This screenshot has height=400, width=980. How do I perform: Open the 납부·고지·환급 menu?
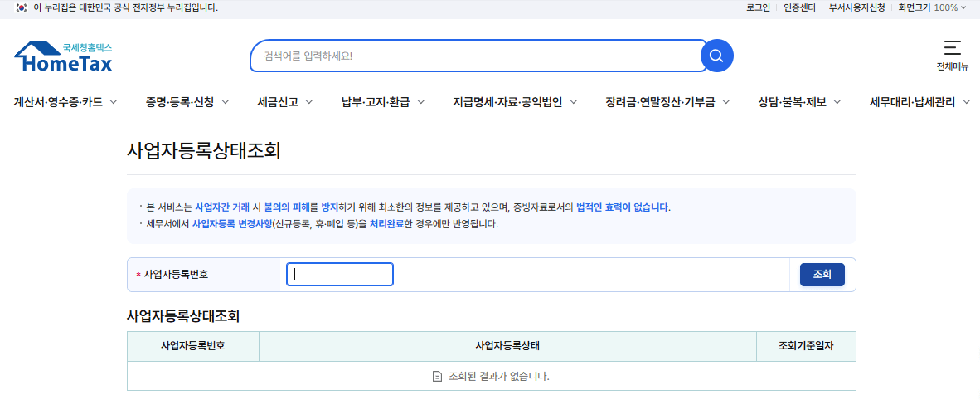coord(375,102)
